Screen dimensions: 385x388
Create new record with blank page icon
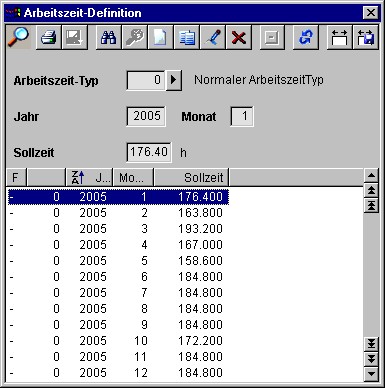point(160,37)
